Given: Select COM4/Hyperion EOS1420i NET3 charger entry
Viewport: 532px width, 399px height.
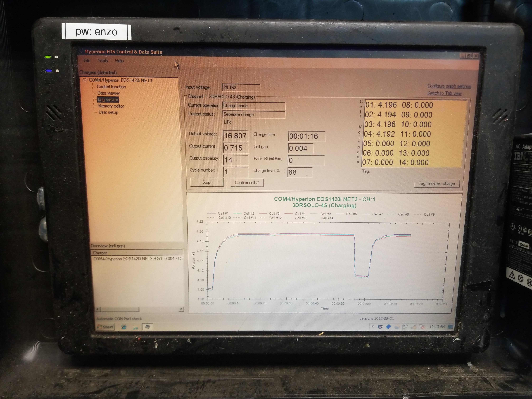Looking at the screenshot, I should (120, 80).
